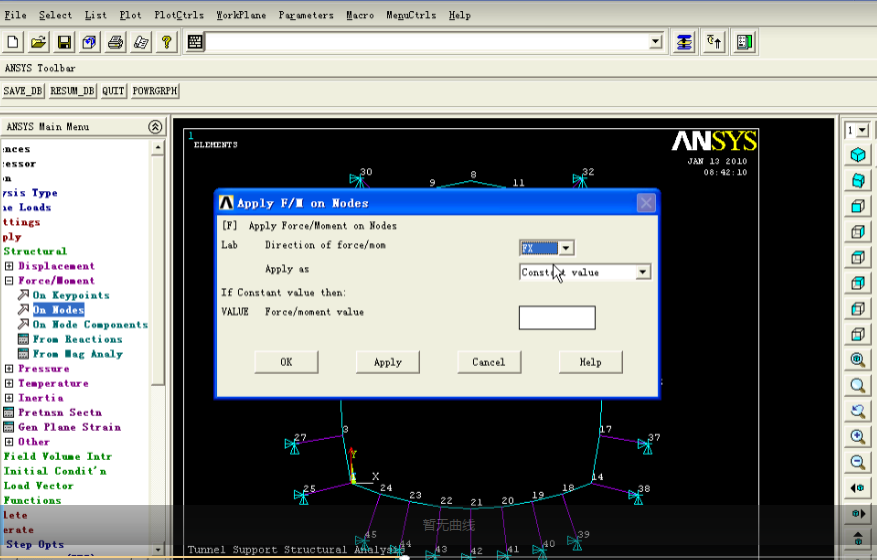Click the zoom in plus magnifier

point(857,436)
